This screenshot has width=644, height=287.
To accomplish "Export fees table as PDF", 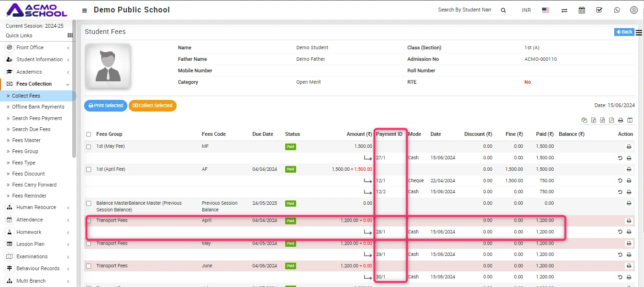I will [x=611, y=121].
